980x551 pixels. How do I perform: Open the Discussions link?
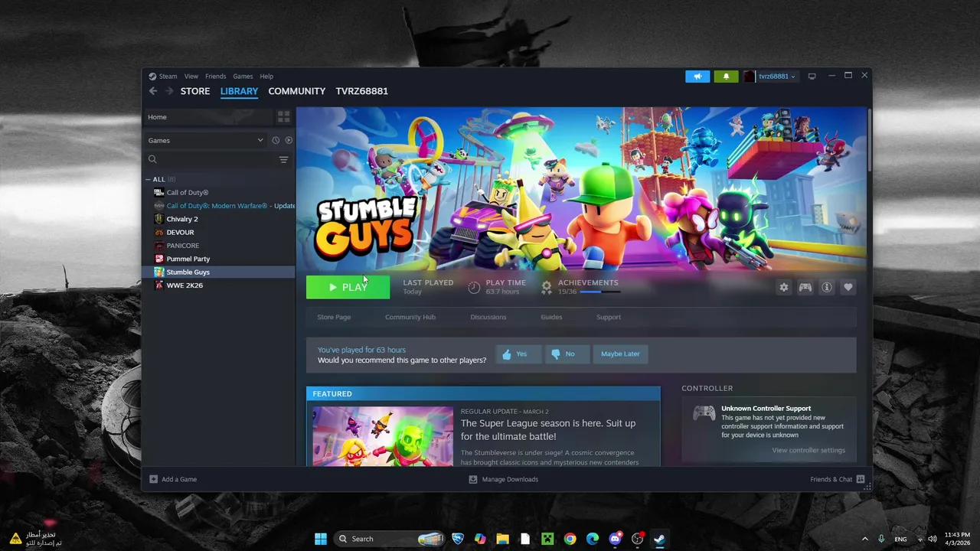tap(488, 317)
